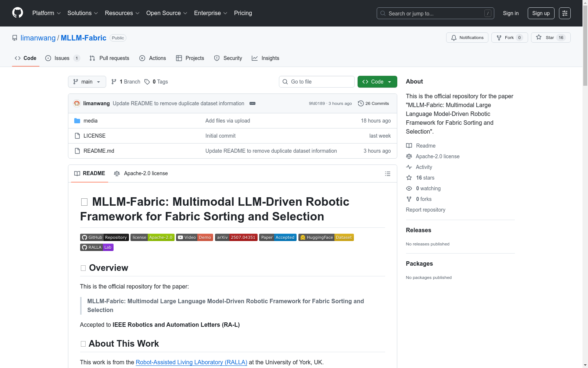Click the Packages heading link
The width and height of the screenshot is (588, 368).
[x=419, y=263]
